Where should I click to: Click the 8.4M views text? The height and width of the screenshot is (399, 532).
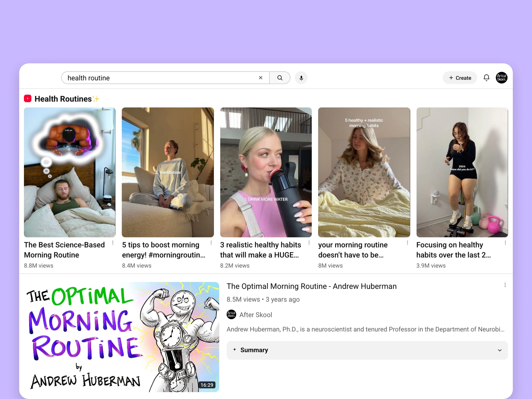click(137, 266)
